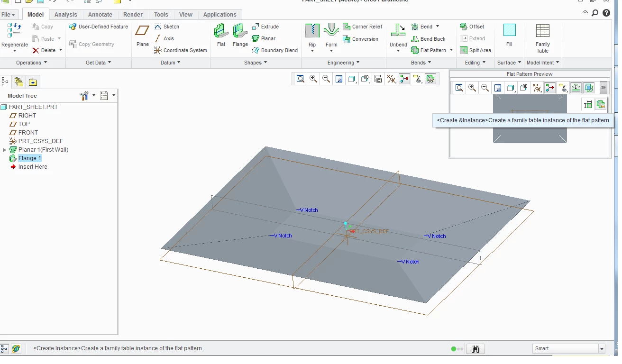Open the Bends group dropdown
Image resolution: width=622 pixels, height=364 pixels.
(421, 63)
